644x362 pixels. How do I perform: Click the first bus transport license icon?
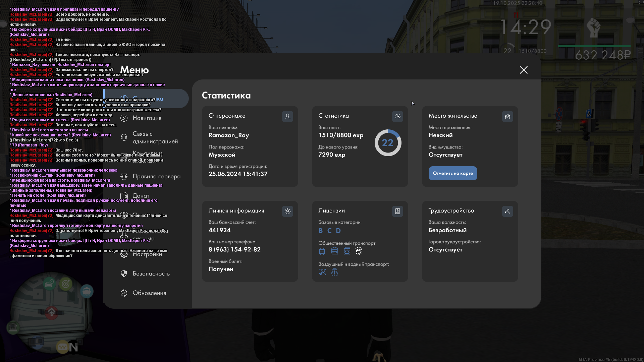[x=322, y=251]
